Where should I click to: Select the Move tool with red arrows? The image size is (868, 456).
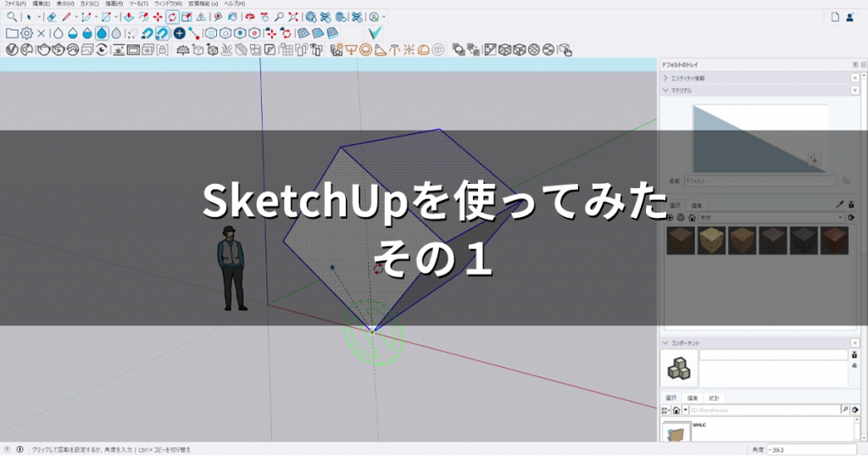[x=158, y=17]
